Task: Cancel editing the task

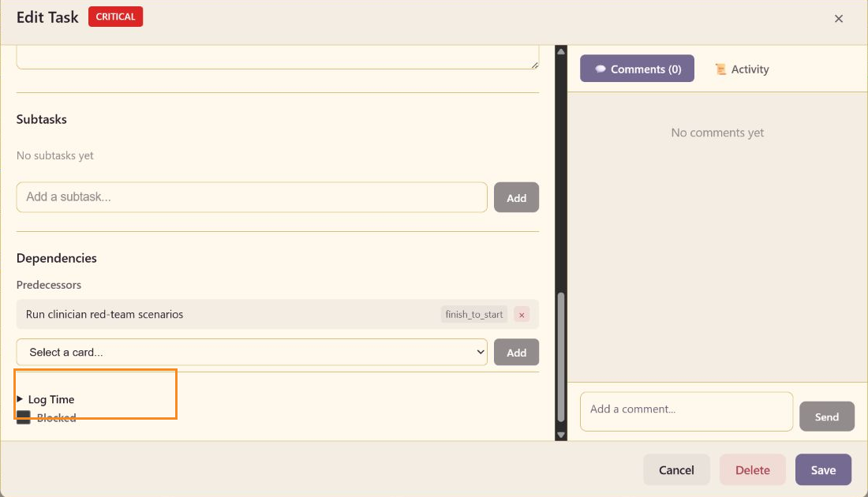Action: pyautogui.click(x=676, y=470)
